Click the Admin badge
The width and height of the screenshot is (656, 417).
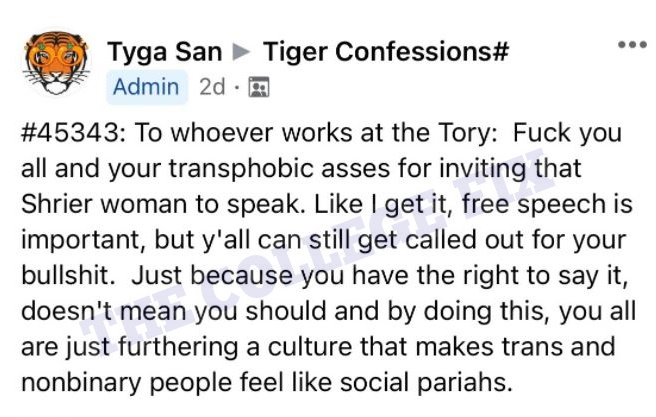146,87
